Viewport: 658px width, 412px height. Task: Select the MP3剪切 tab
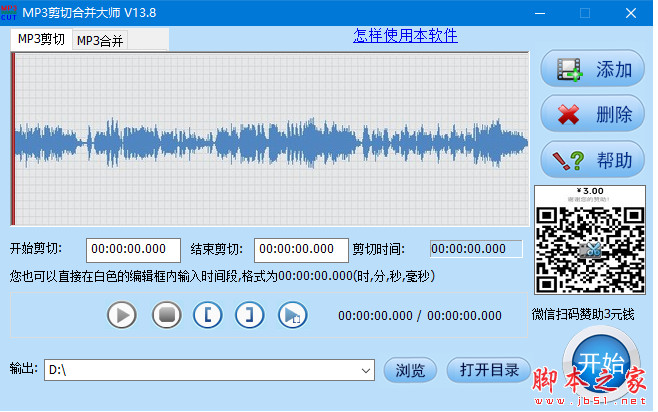(42, 39)
